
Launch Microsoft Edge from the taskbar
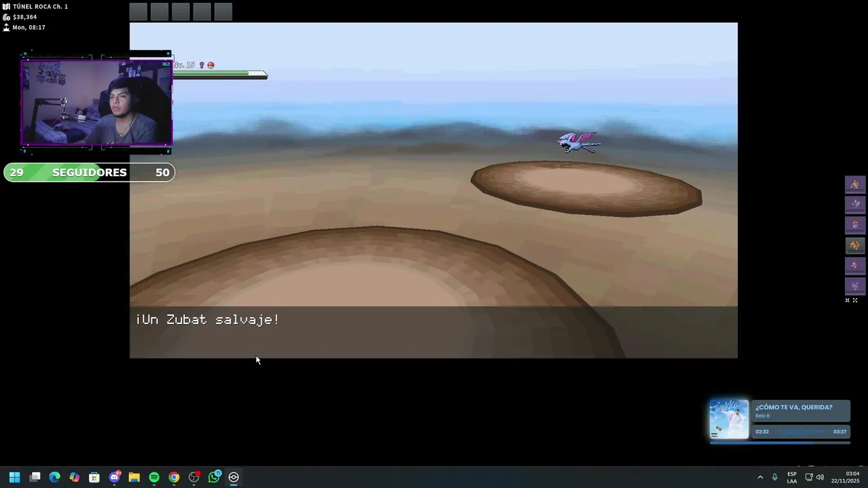click(x=55, y=477)
